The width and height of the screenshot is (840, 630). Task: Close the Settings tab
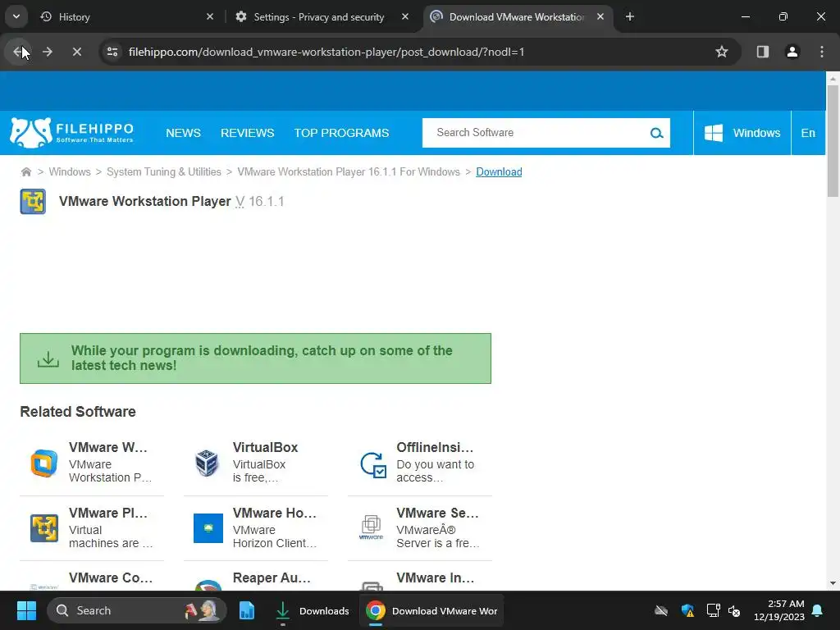click(x=405, y=17)
